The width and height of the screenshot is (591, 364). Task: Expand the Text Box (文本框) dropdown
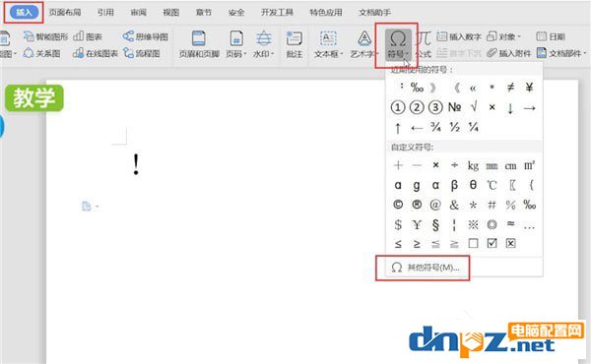click(x=328, y=45)
